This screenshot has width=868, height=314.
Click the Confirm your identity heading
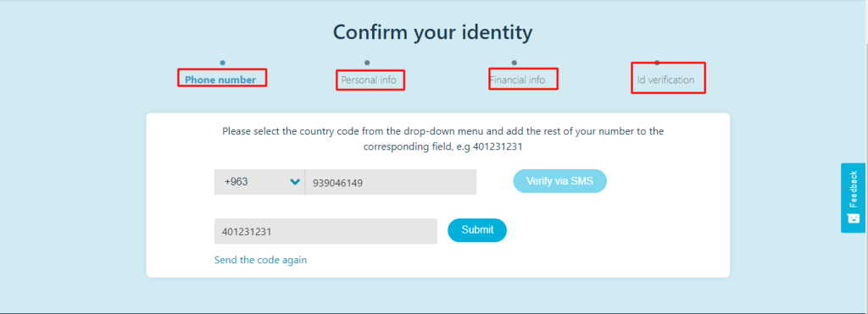coord(432,32)
